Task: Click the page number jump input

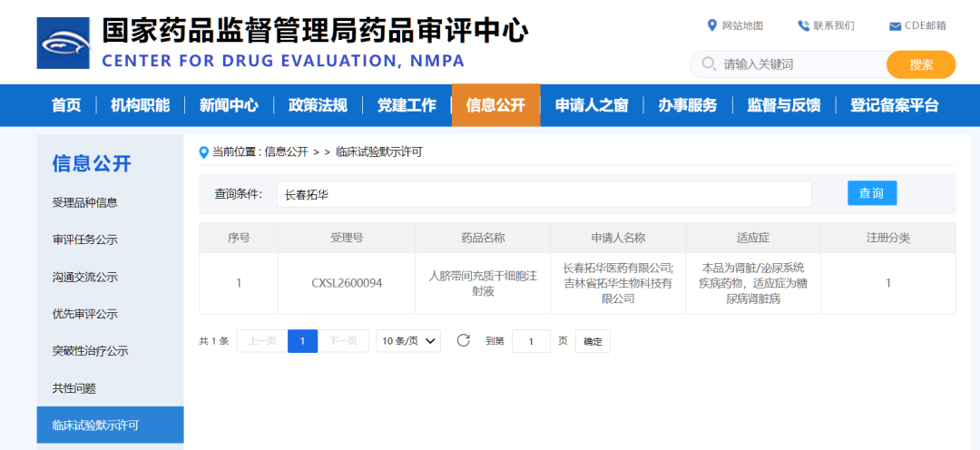Action: pos(531,341)
